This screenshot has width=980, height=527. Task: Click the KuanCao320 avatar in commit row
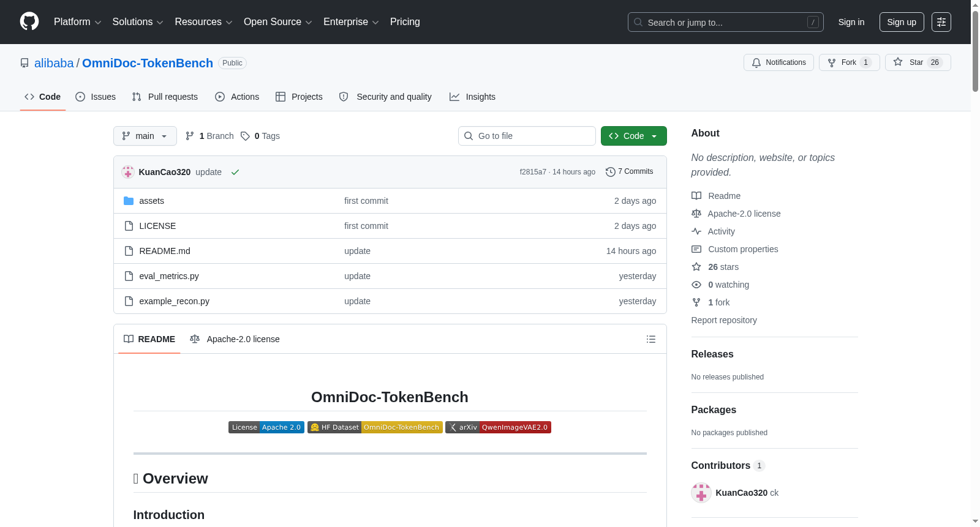[x=128, y=172]
